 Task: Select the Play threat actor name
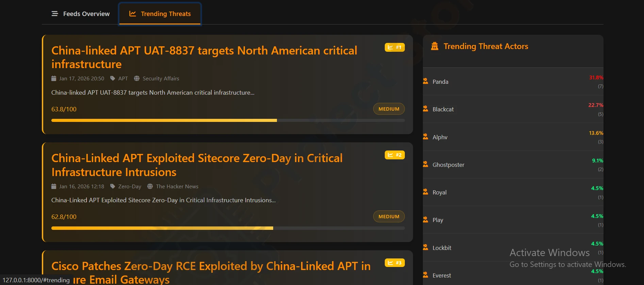[438, 220]
